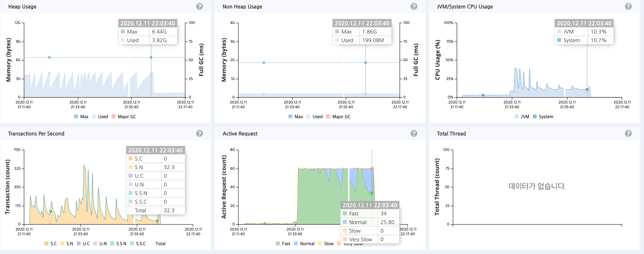Toggle Fast legend in Active Request chart
Image resolution: width=644 pixels, height=254 pixels.
click(286, 244)
